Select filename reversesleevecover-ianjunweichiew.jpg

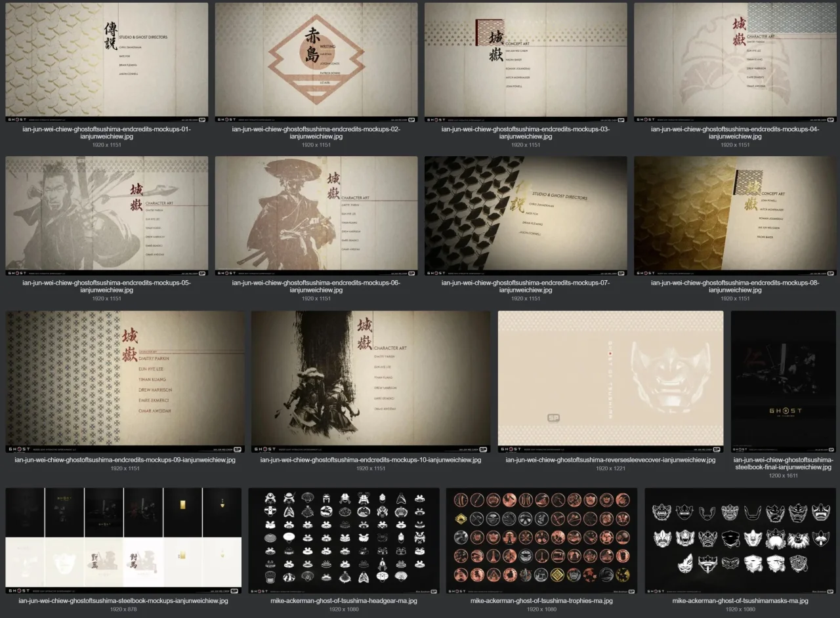point(610,460)
